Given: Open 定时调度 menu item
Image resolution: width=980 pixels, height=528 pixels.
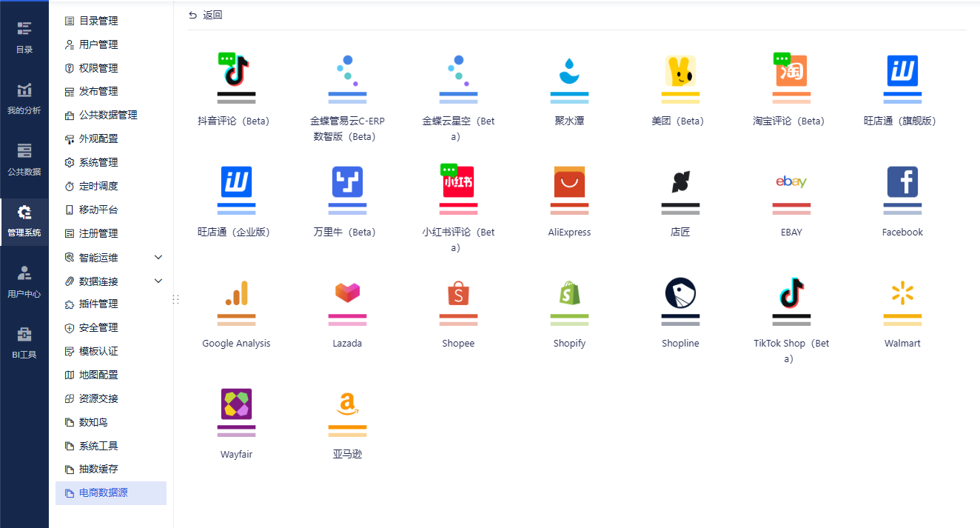Looking at the screenshot, I should pyautogui.click(x=111, y=186).
